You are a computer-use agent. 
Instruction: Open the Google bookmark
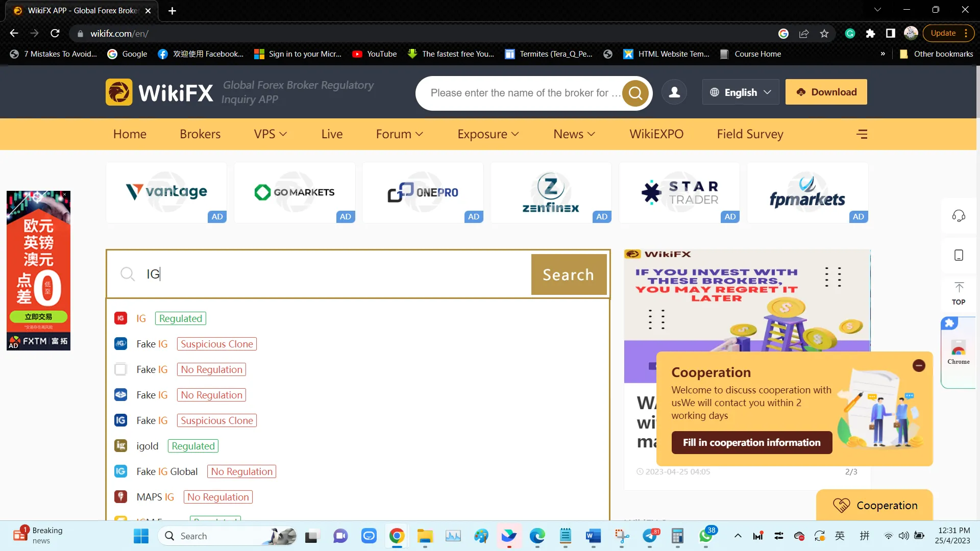pyautogui.click(x=127, y=54)
